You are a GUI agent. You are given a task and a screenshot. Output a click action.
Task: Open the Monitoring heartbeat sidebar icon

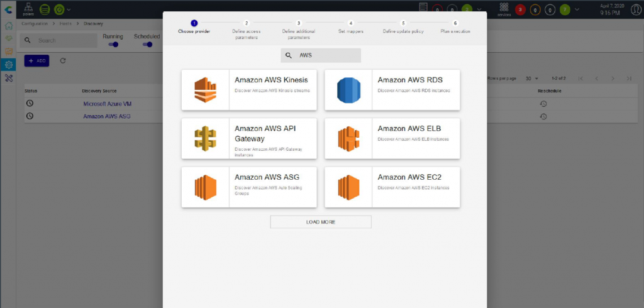[x=8, y=38]
